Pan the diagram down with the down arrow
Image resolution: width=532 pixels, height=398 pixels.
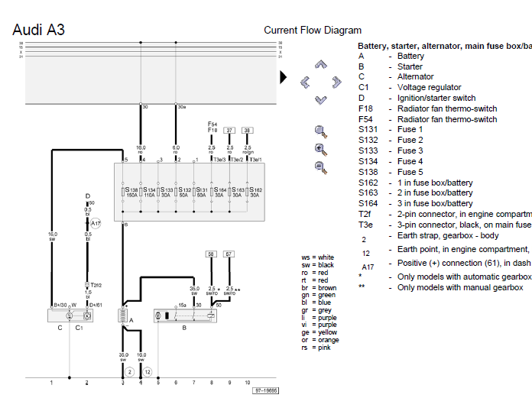pos(320,100)
